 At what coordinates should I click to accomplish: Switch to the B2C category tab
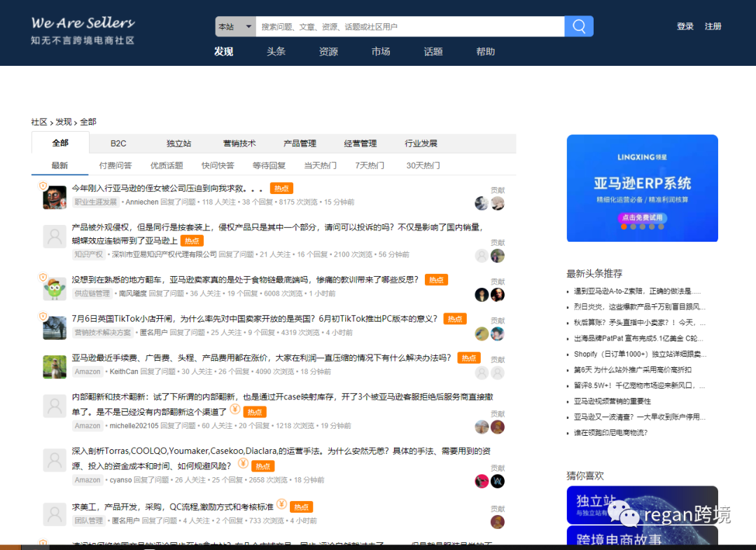click(x=118, y=143)
